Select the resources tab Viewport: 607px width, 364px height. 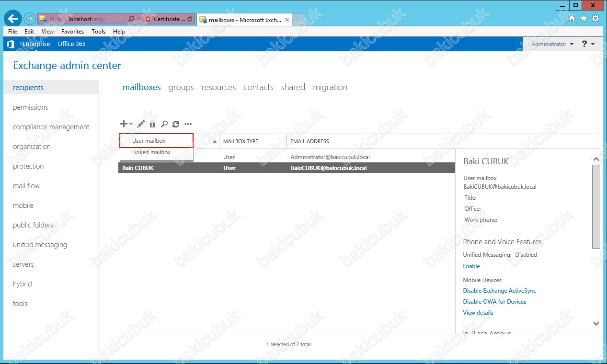(218, 87)
